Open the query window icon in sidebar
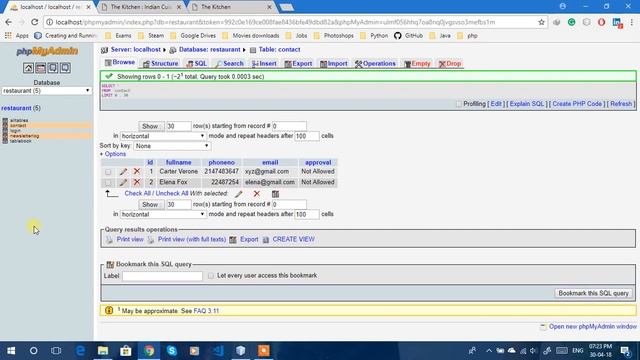 (x=40, y=68)
